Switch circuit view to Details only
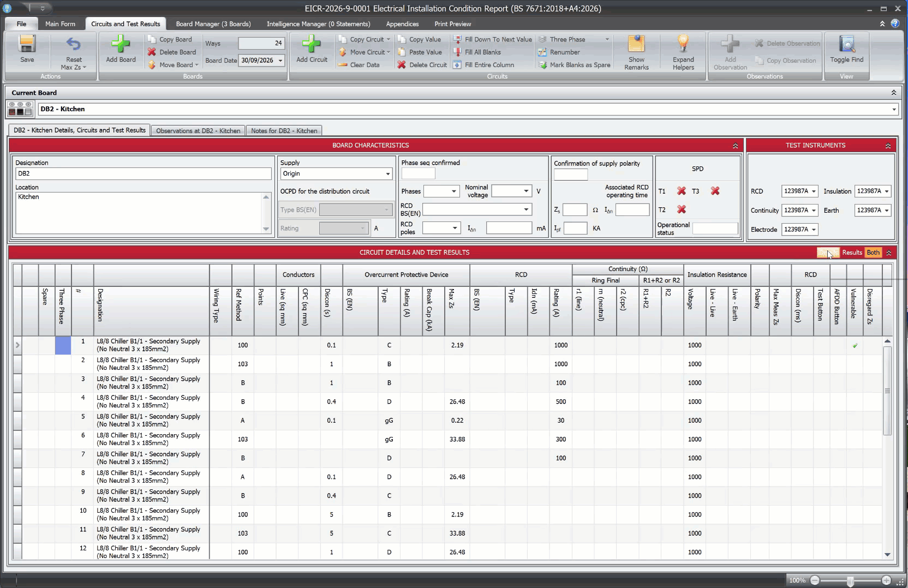 pyautogui.click(x=828, y=253)
